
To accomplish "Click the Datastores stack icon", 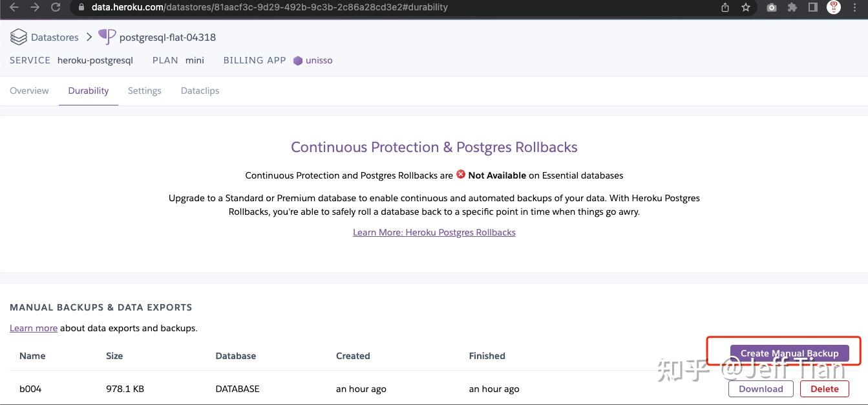I will [x=18, y=37].
